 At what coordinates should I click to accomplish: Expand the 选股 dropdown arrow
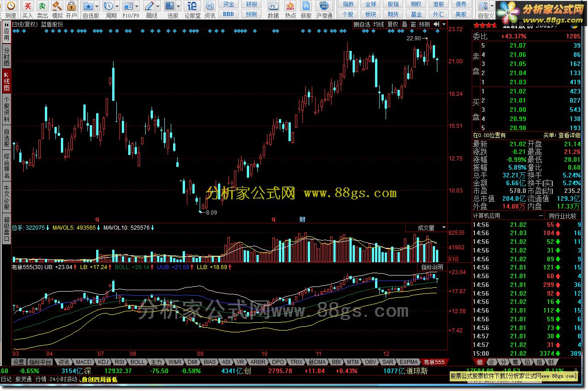(179, 6)
